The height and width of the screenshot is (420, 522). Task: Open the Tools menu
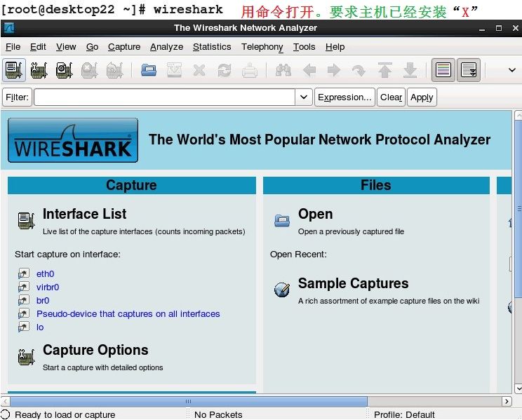(304, 47)
